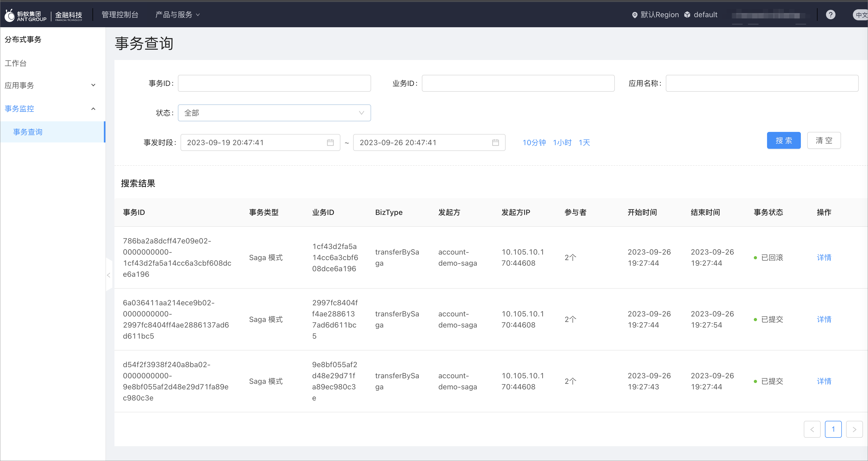
Task: Click the blurred account name in top bar
Action: coord(769,16)
